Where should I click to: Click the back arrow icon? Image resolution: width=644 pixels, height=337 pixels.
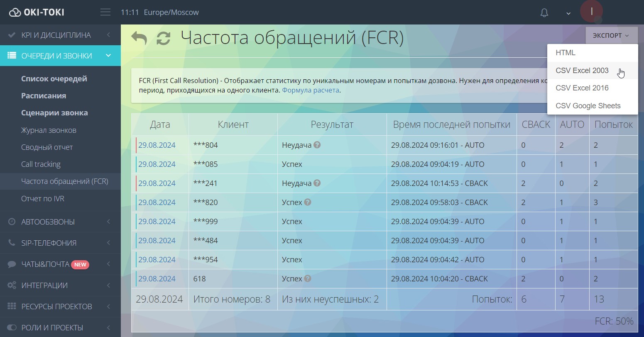tap(139, 38)
